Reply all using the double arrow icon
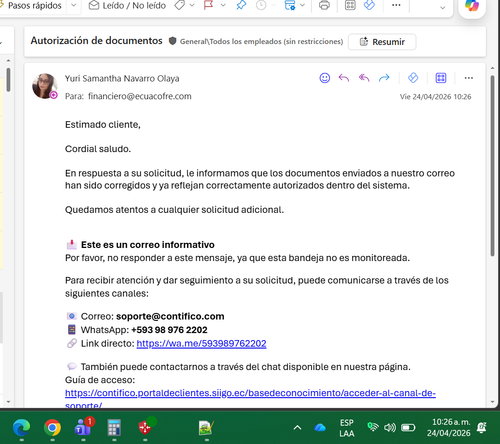The image size is (500, 444). coord(364,78)
